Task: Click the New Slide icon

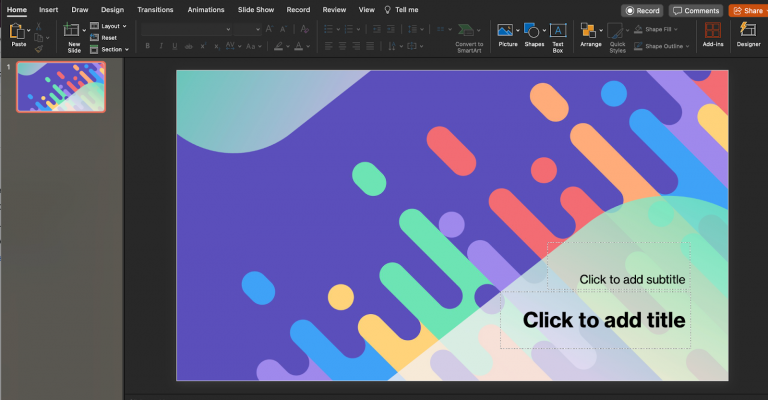Action: point(73,32)
